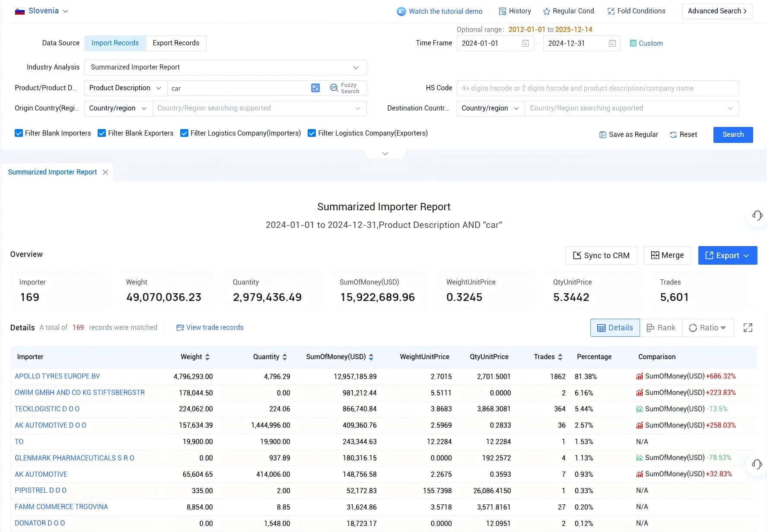Click the Regular Cond. star icon
The width and height of the screenshot is (767, 532).
(x=547, y=12)
